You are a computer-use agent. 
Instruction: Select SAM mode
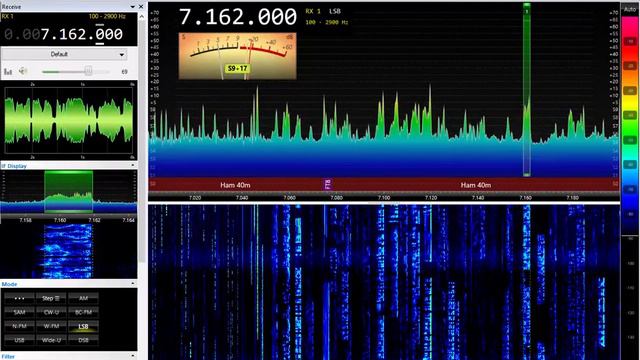(19, 312)
